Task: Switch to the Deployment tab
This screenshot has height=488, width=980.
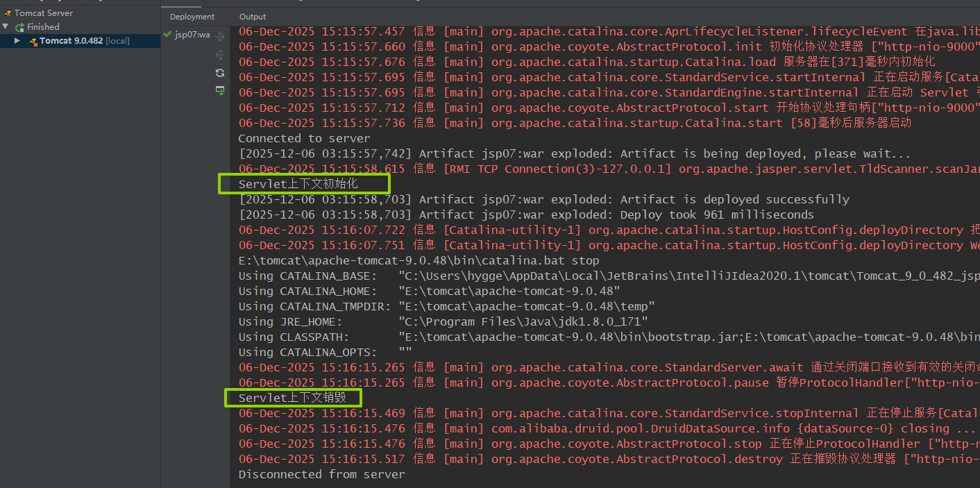Action: coord(192,17)
